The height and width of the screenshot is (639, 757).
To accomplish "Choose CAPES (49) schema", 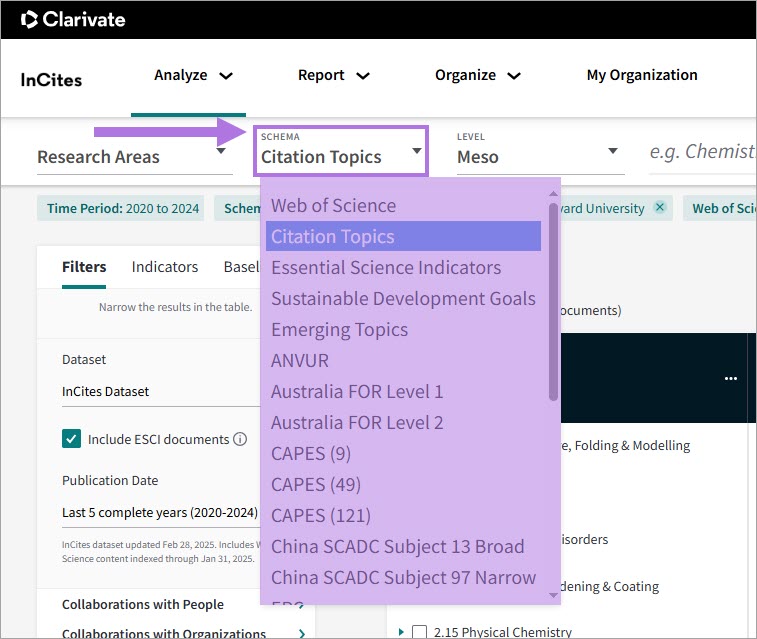I will [x=403, y=484].
